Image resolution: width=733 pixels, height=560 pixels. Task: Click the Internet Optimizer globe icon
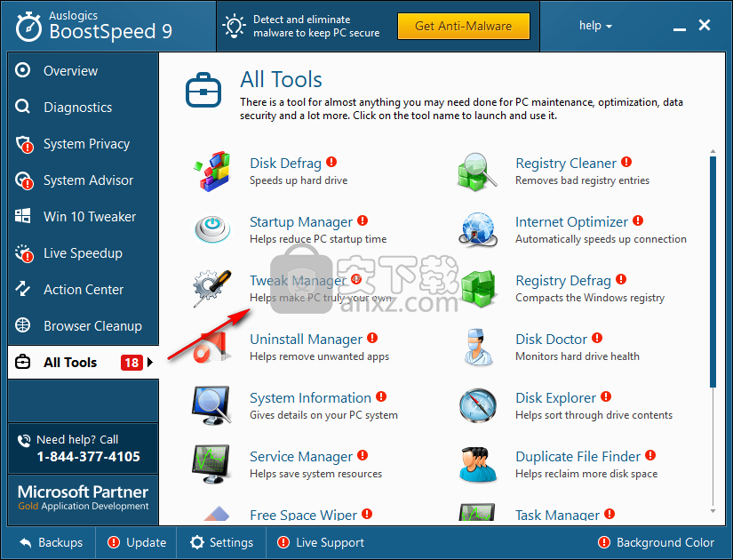(x=477, y=229)
